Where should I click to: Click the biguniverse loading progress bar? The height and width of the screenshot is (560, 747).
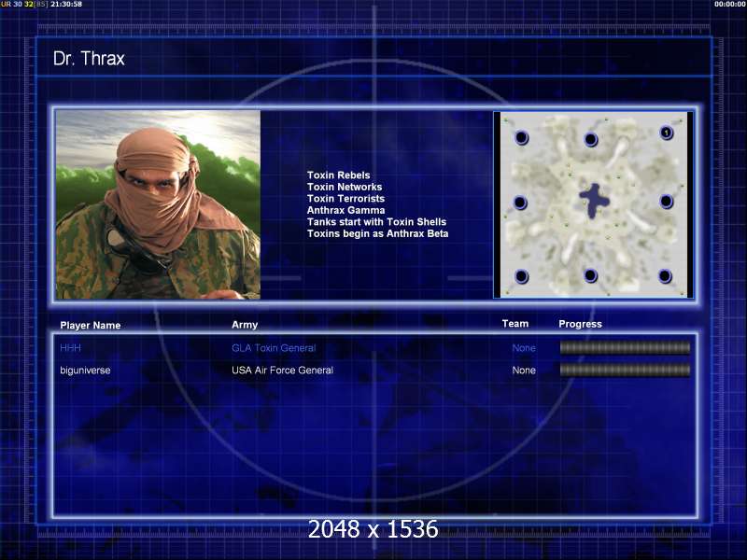coord(625,370)
